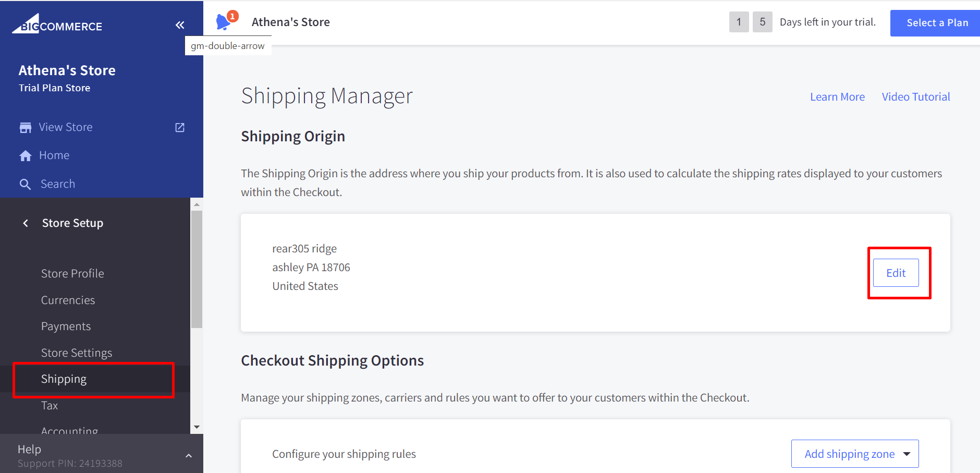Click the Search magnifier icon

[x=25, y=184]
